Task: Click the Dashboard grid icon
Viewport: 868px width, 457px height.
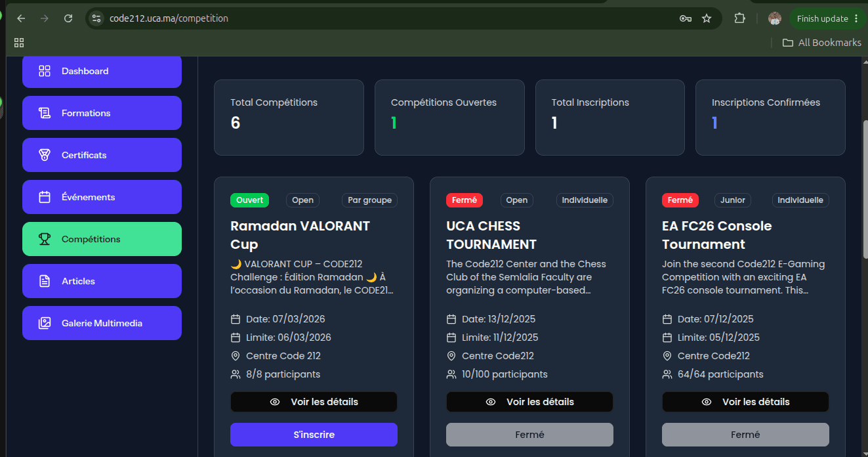Action: point(45,71)
